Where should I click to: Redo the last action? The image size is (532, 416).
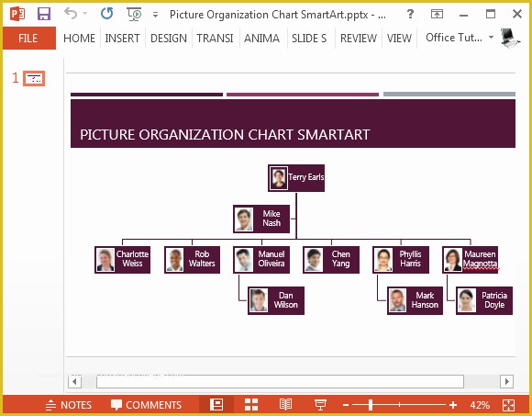107,14
